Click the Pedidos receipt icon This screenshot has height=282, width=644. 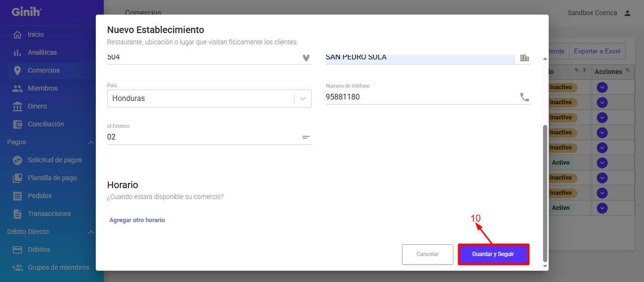tap(17, 196)
